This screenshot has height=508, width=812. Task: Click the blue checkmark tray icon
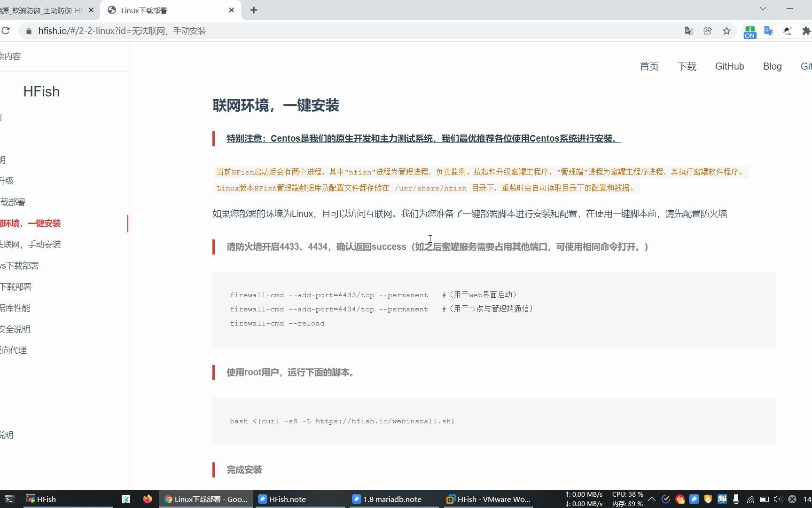[x=666, y=499]
